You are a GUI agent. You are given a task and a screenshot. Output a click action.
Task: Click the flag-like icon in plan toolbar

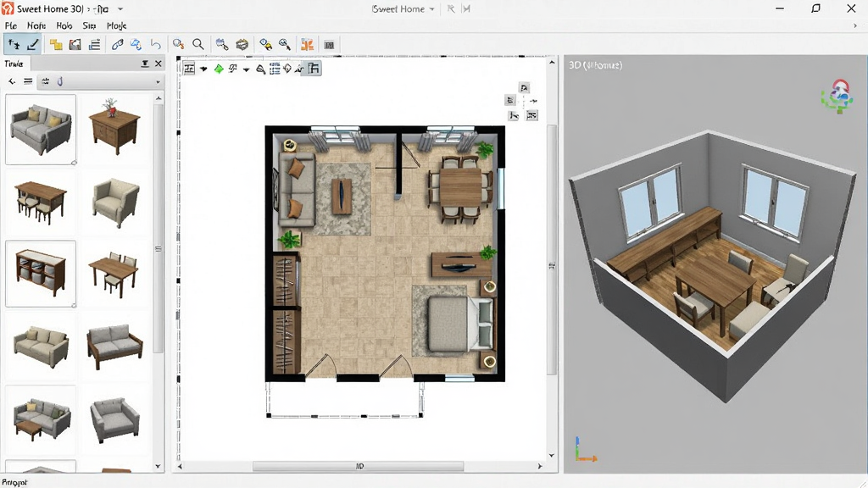click(233, 69)
